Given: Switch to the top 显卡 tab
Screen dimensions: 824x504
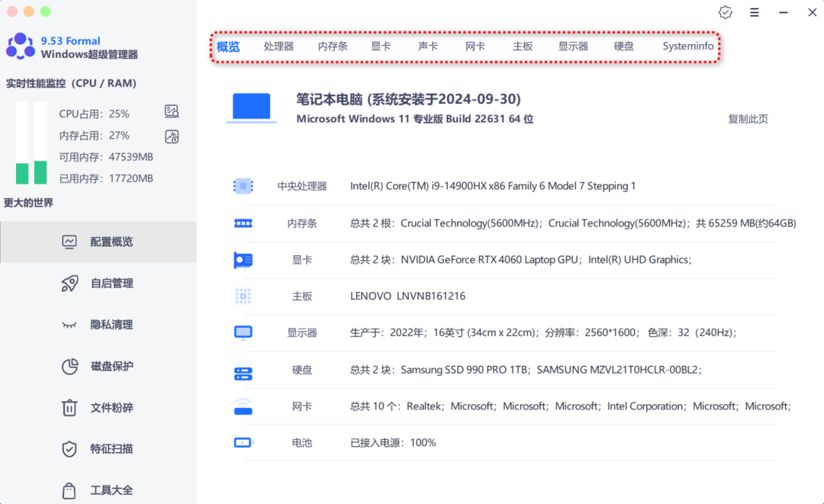Looking at the screenshot, I should pos(381,47).
